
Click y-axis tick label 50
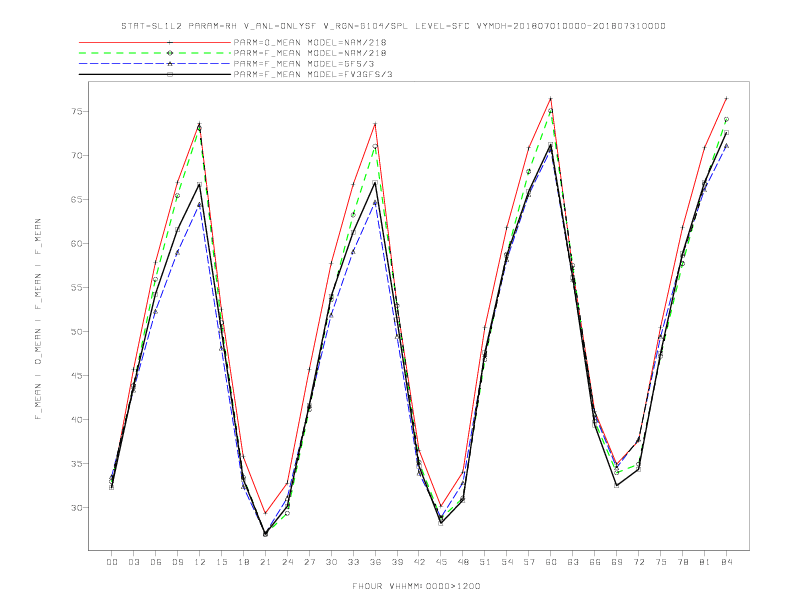click(75, 332)
